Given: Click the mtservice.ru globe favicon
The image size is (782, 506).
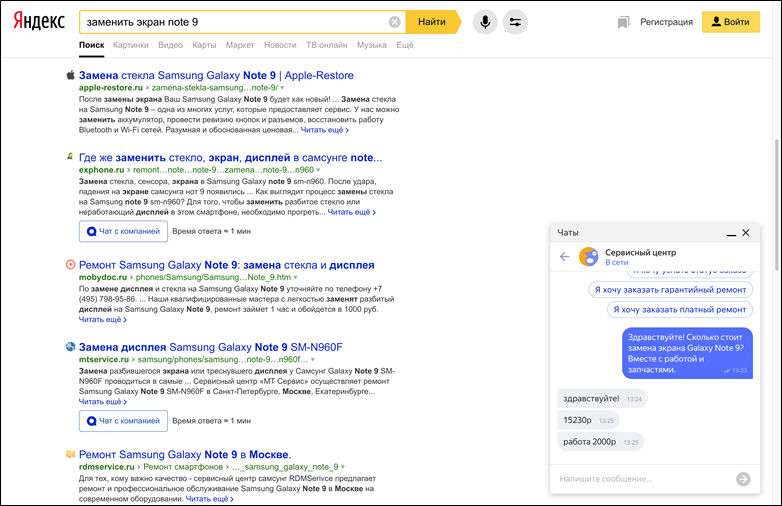Looking at the screenshot, I should [70, 346].
